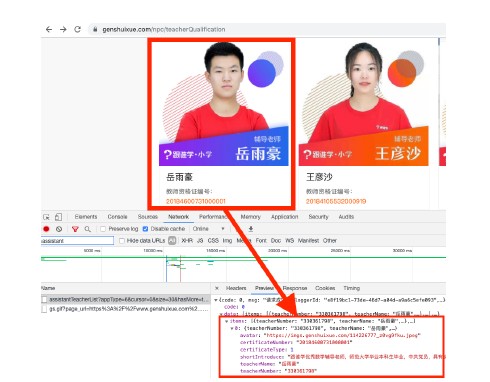Filter requests by WS

pos(290,240)
